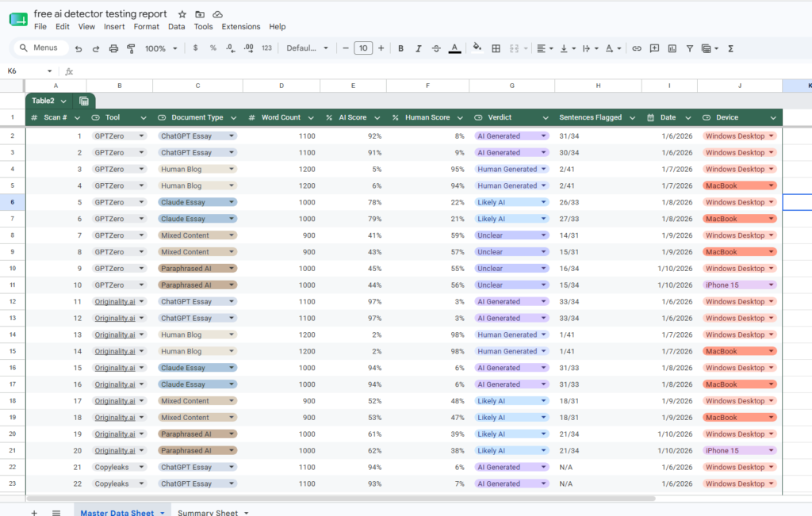This screenshot has height=516, width=812.
Task: Open the Name box cell dropdown
Action: (x=49, y=71)
